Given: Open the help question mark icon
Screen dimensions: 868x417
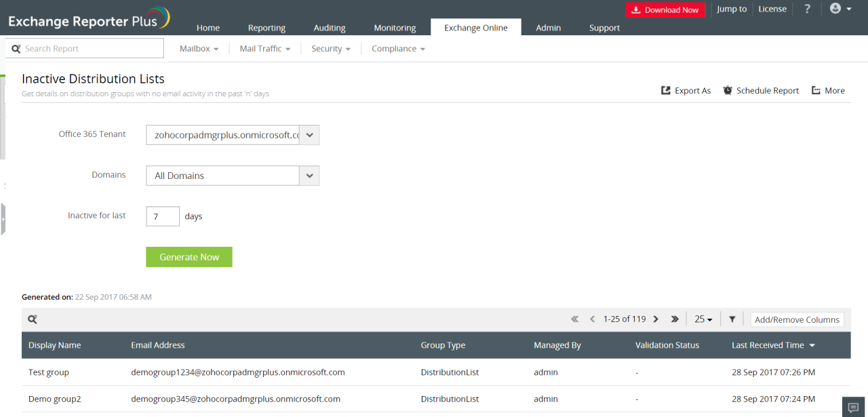Looking at the screenshot, I should click(807, 9).
